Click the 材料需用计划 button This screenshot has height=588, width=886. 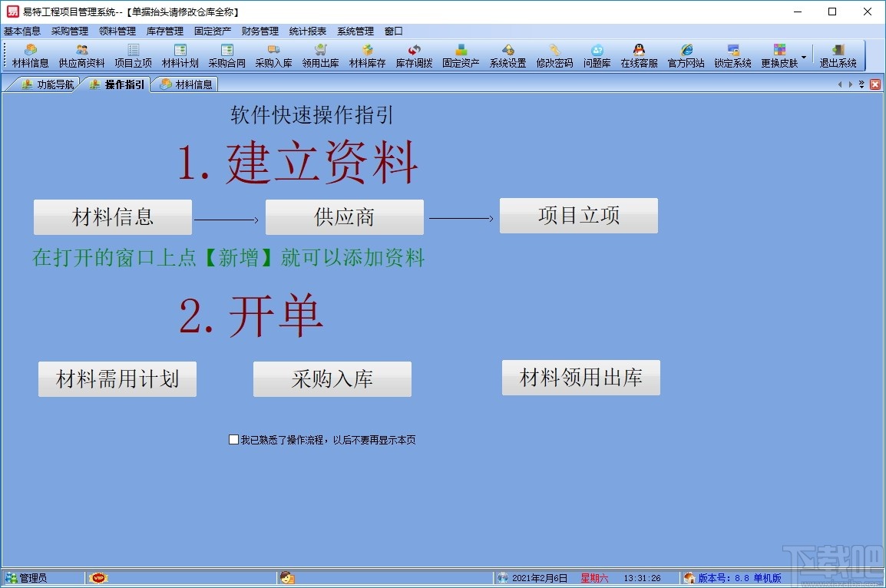(117, 377)
